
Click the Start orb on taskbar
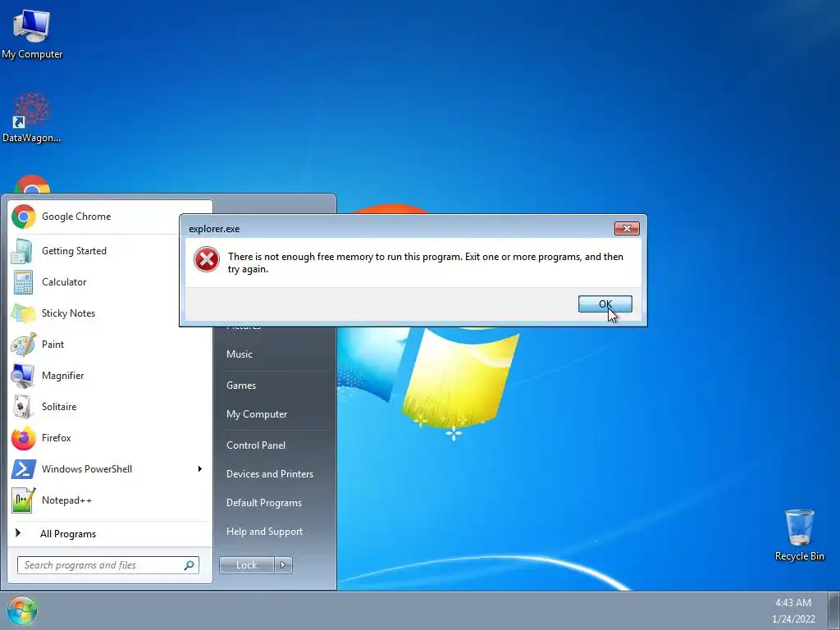(x=22, y=610)
